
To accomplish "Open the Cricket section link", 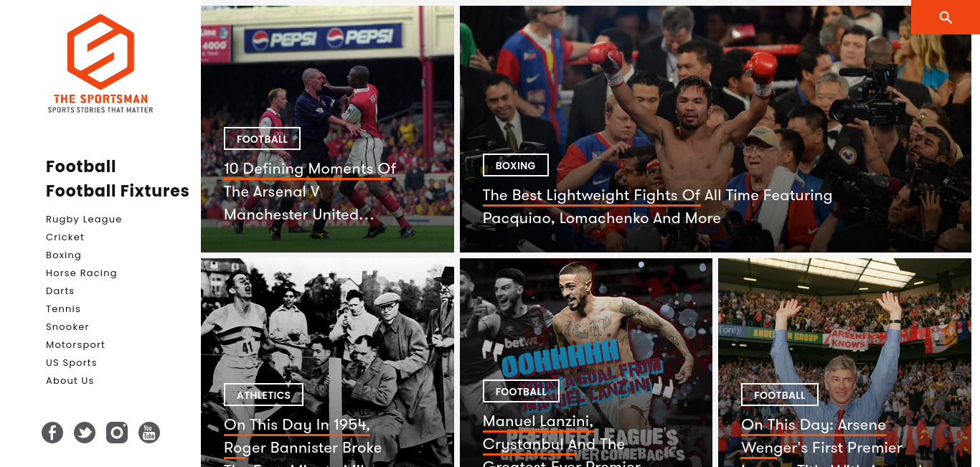I will pos(65,237).
